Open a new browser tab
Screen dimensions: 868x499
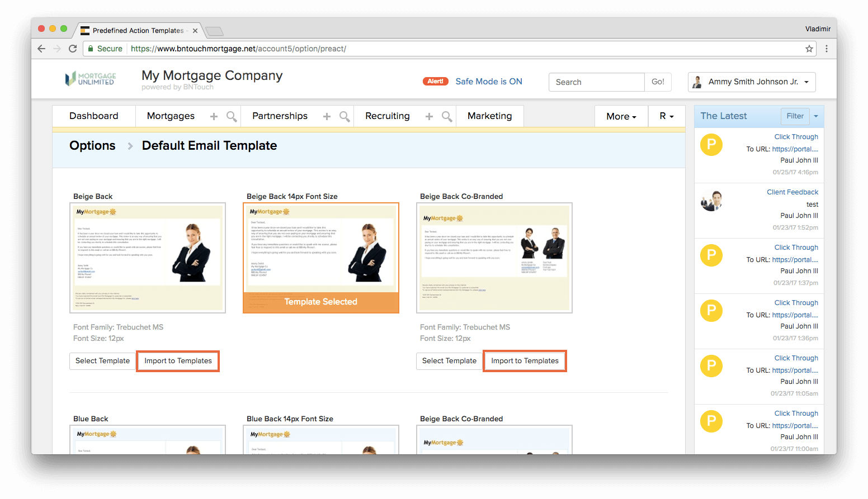[x=214, y=31]
